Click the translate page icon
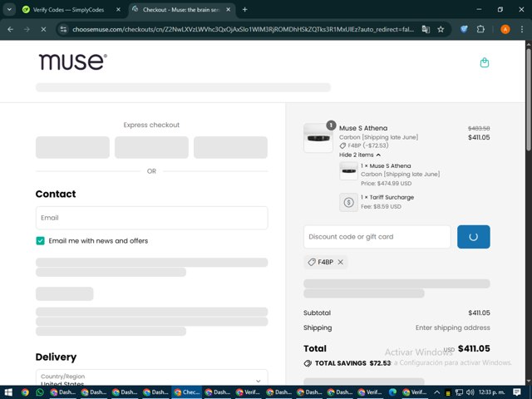532x399 pixels. click(426, 30)
